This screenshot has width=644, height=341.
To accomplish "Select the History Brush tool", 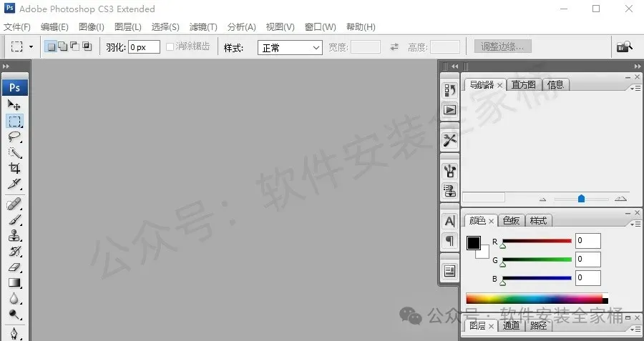I will pos(14,251).
